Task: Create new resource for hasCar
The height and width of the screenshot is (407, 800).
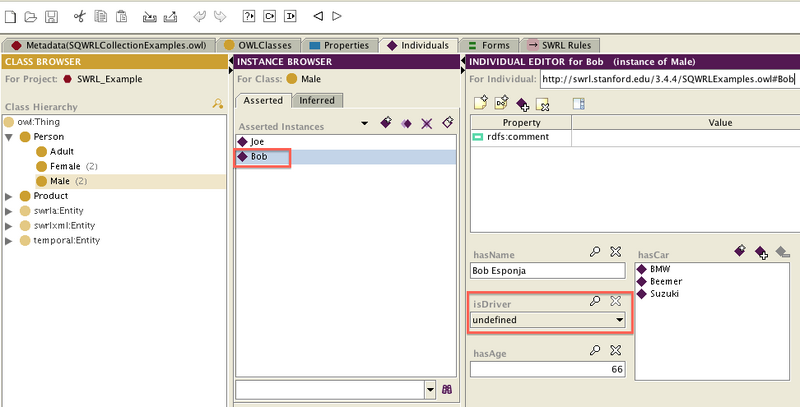Action: point(740,250)
